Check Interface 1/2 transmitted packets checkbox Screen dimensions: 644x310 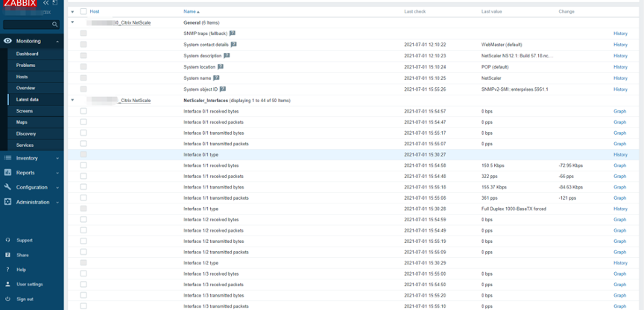click(x=83, y=252)
